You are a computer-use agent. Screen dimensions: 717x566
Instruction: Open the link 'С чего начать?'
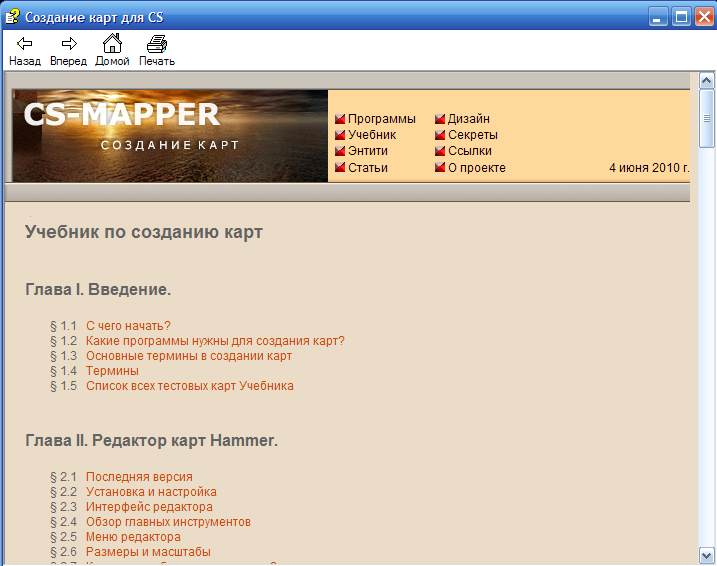coord(128,326)
